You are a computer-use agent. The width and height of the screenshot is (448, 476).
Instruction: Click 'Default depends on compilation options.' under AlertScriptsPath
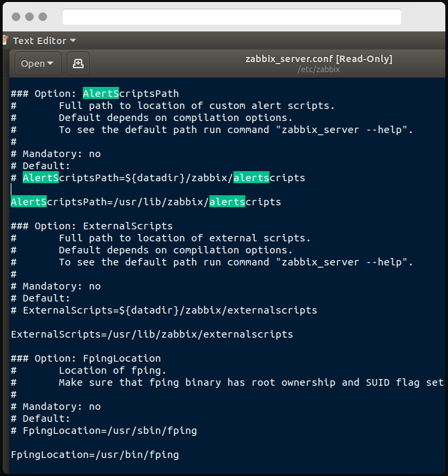pos(176,118)
